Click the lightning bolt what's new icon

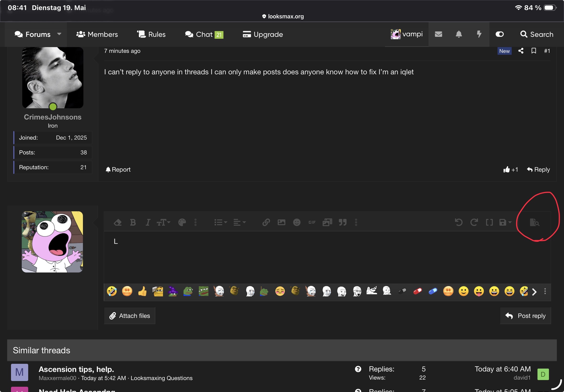point(479,34)
